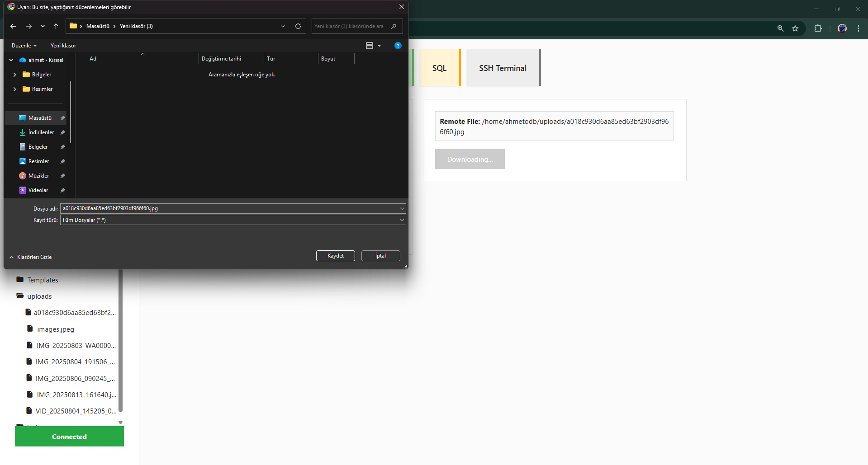Unpin Videolar from quick access
The width and height of the screenshot is (868, 465).
pos(62,190)
